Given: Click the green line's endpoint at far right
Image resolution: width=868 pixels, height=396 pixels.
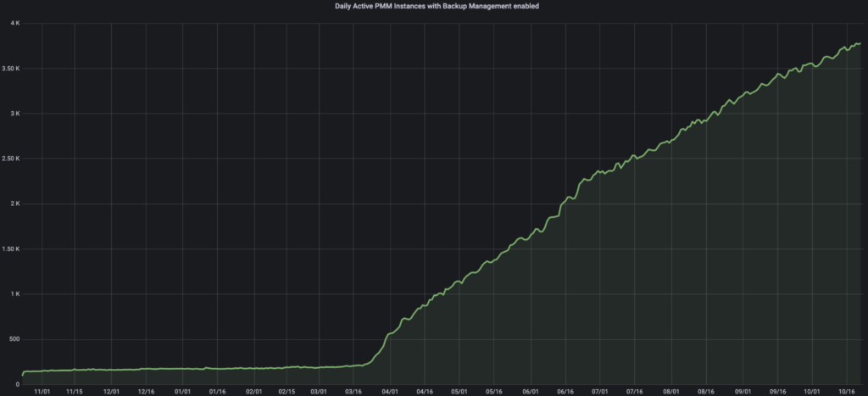Looking at the screenshot, I should 860,43.
